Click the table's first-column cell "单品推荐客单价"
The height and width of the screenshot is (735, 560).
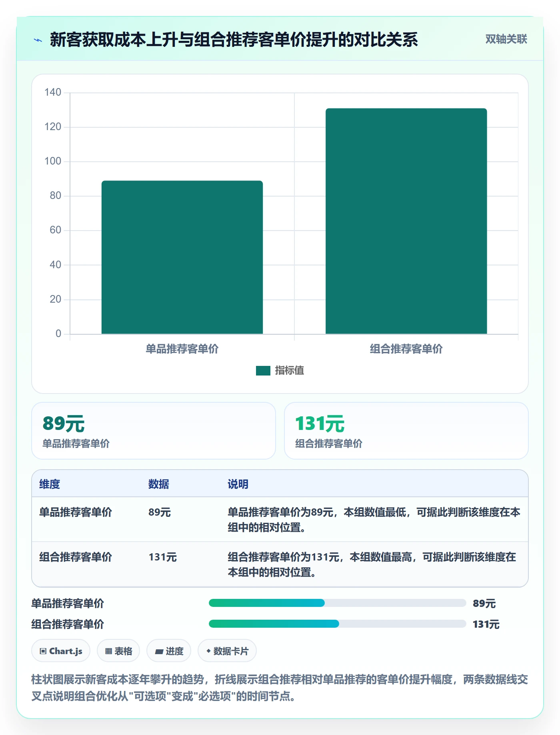[x=76, y=512]
